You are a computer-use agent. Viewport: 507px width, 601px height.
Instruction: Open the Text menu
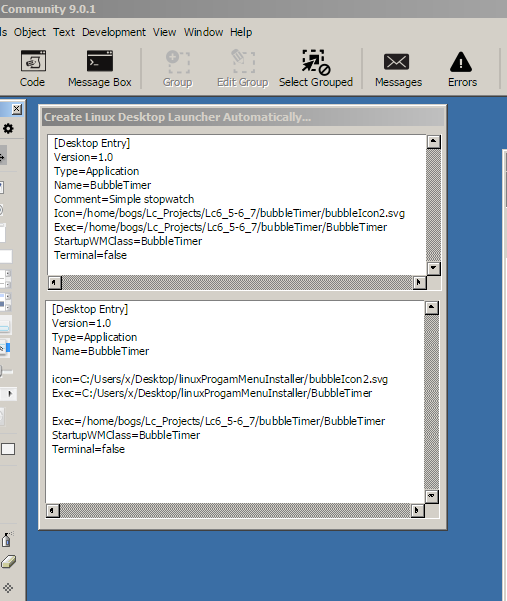pos(64,32)
